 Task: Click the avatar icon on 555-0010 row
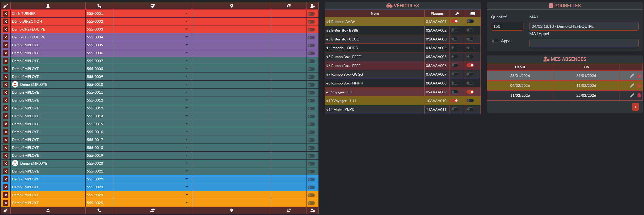click(15, 84)
